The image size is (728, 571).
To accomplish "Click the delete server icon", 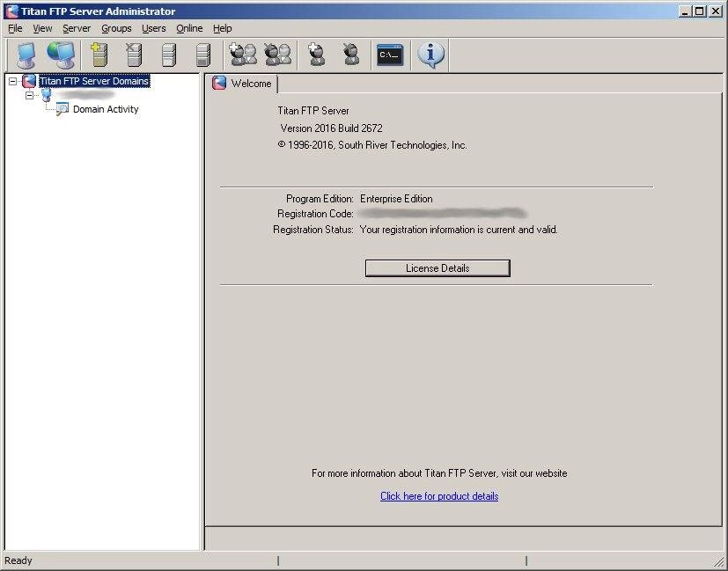I will pos(134,55).
